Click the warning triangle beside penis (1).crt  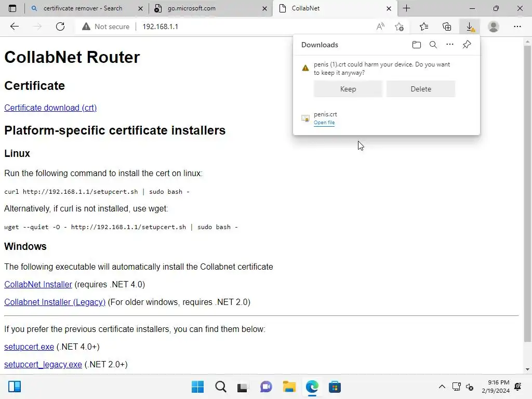coord(305,68)
